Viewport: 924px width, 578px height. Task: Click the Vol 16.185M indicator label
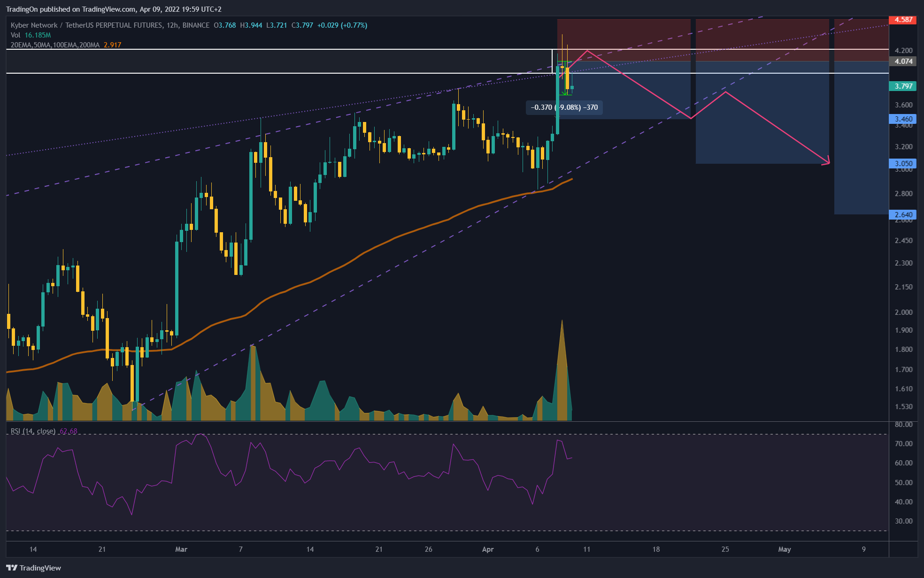tap(31, 35)
